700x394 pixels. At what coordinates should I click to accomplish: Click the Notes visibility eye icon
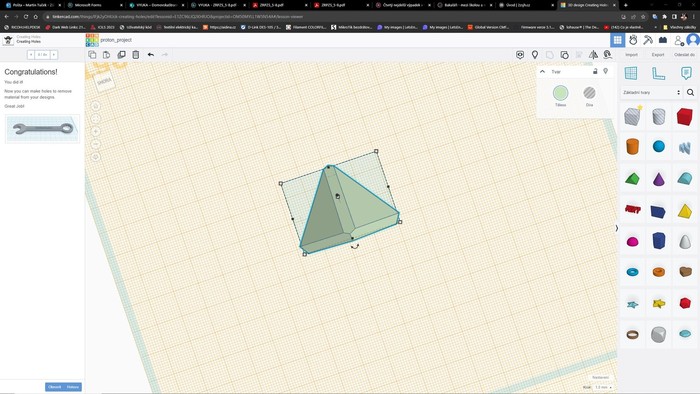click(520, 54)
